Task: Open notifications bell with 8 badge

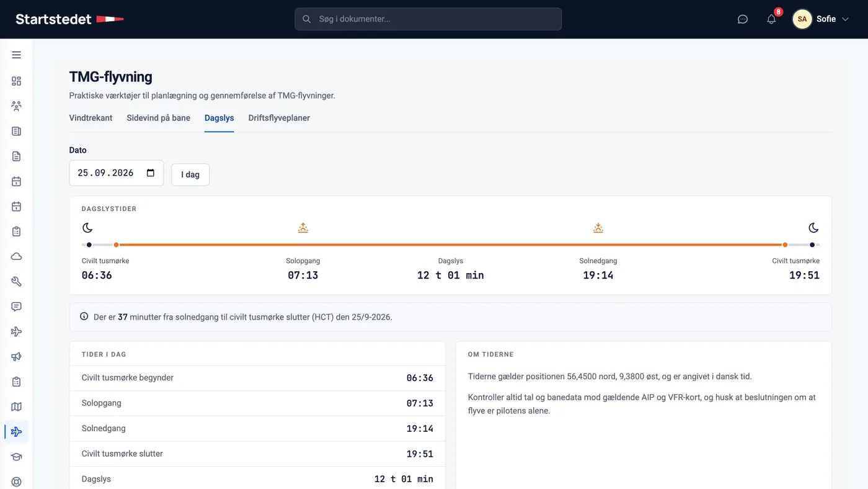Action: pos(772,19)
